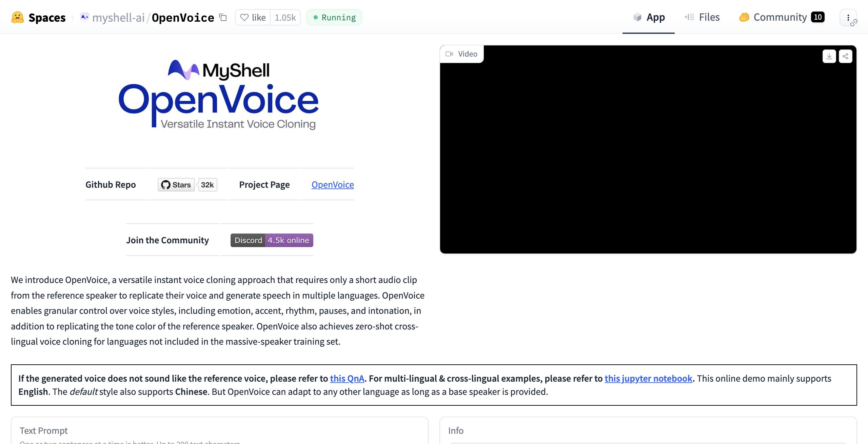Viewport: 868px width, 444px height.
Task: Click the link icon near options menu
Action: 854,23
